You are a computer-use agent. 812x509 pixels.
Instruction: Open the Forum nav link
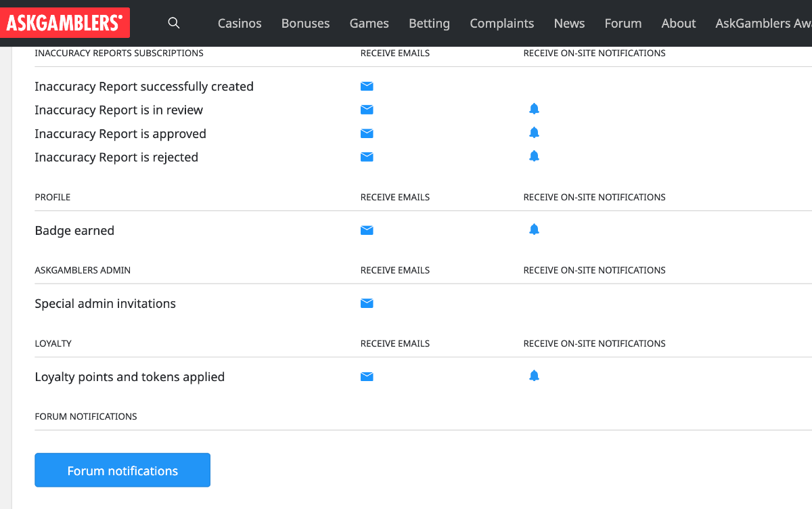(x=623, y=23)
